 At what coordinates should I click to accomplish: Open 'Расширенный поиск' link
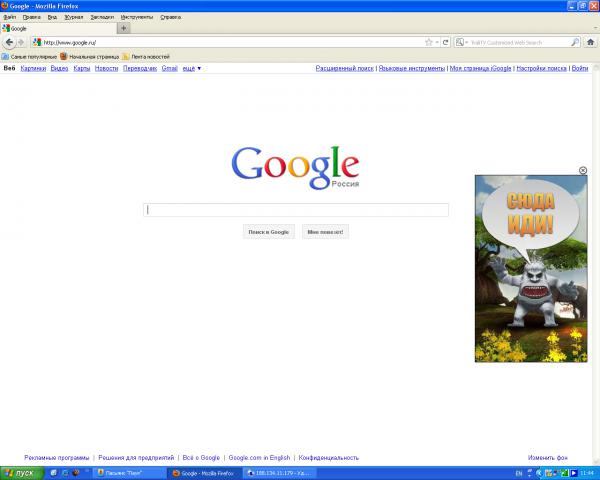click(x=344, y=69)
